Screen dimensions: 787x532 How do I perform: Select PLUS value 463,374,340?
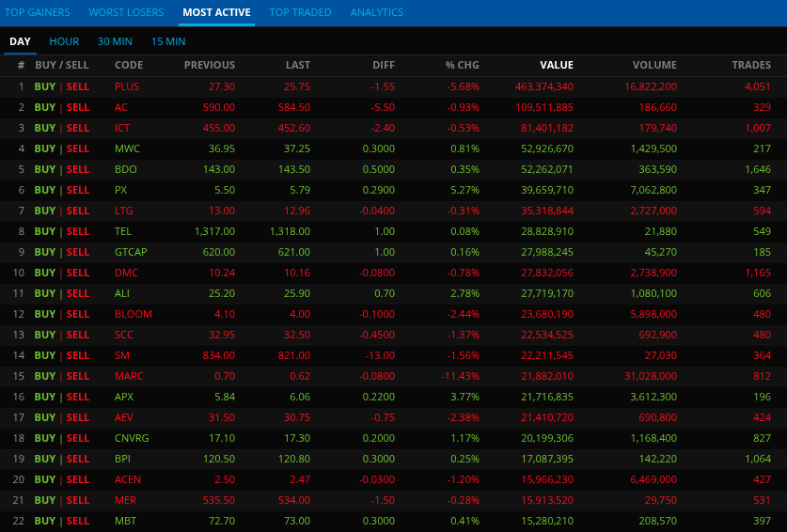pyautogui.click(x=544, y=86)
